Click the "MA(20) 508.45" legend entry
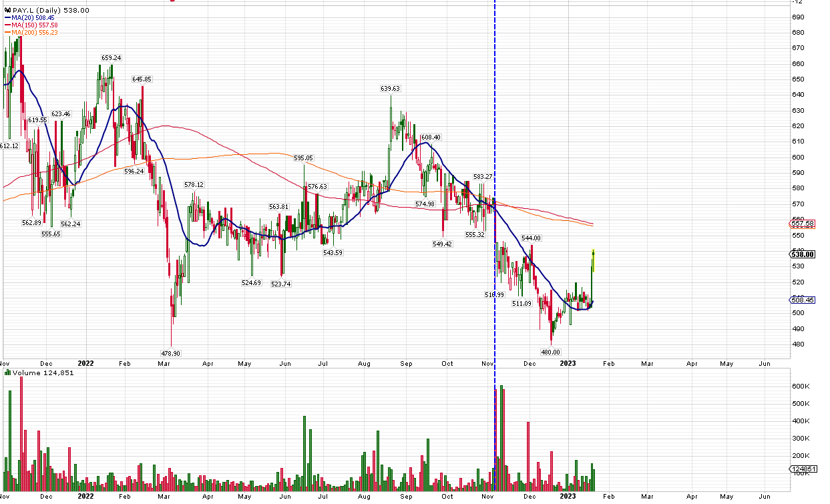The width and height of the screenshot is (830, 504). coord(34,18)
